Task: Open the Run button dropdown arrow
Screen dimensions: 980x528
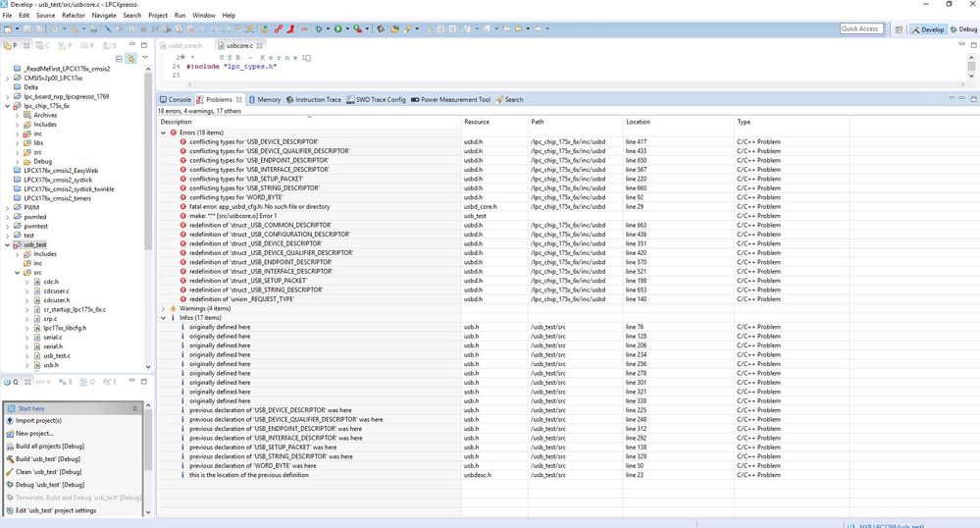Action: pyautogui.click(x=347, y=28)
